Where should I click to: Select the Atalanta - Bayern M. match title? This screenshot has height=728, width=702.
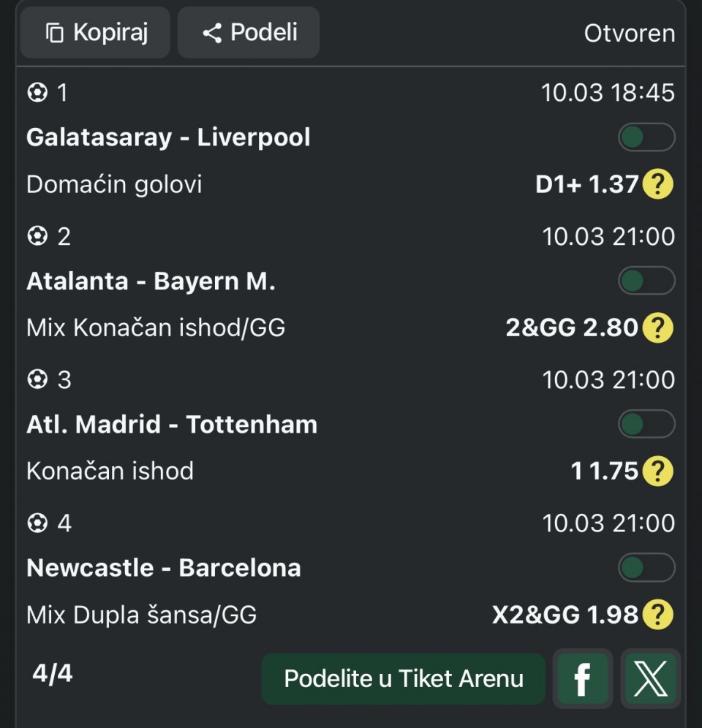click(x=151, y=281)
